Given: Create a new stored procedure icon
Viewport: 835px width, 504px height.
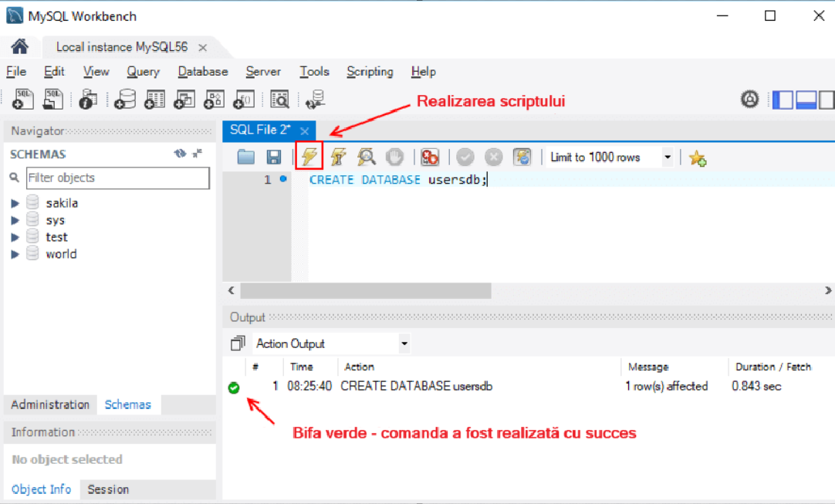Looking at the screenshot, I should click(214, 99).
